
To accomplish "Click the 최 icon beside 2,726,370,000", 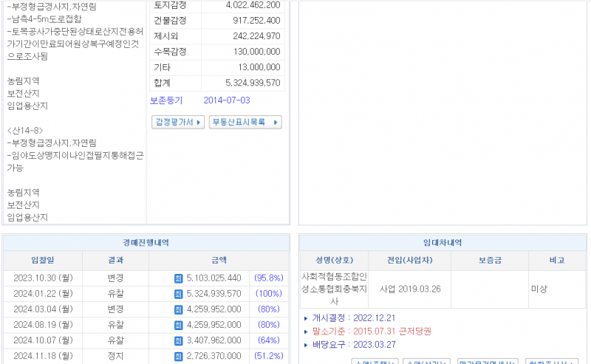I will pyautogui.click(x=178, y=356).
